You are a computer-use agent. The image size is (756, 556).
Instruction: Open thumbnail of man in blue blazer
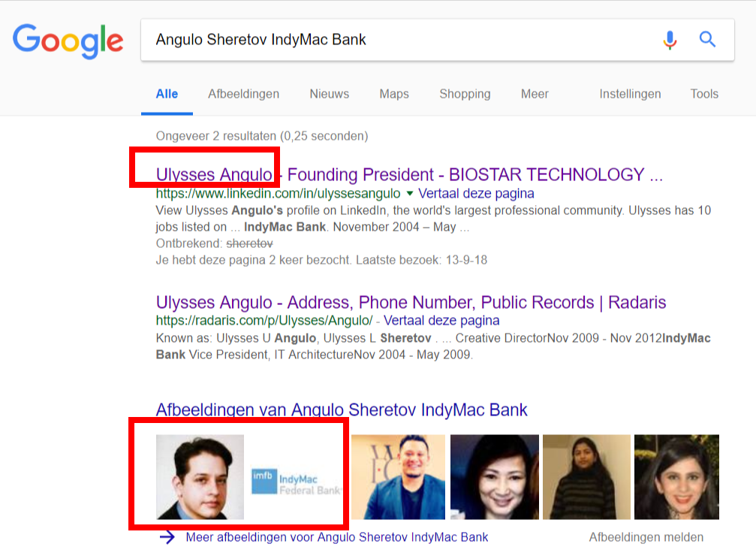pyautogui.click(x=398, y=477)
